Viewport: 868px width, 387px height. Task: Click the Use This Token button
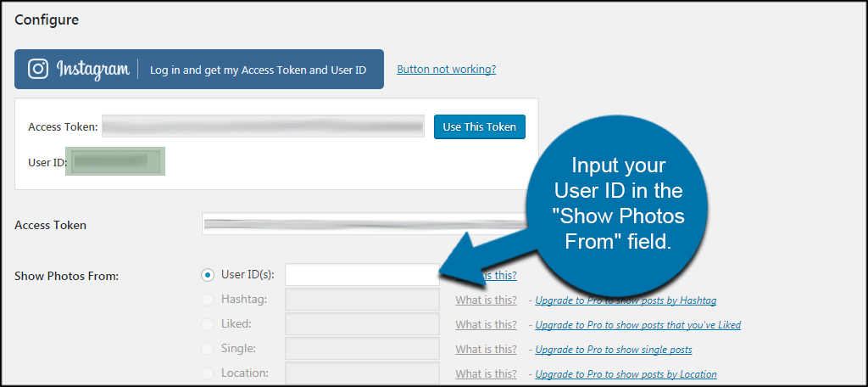click(479, 126)
